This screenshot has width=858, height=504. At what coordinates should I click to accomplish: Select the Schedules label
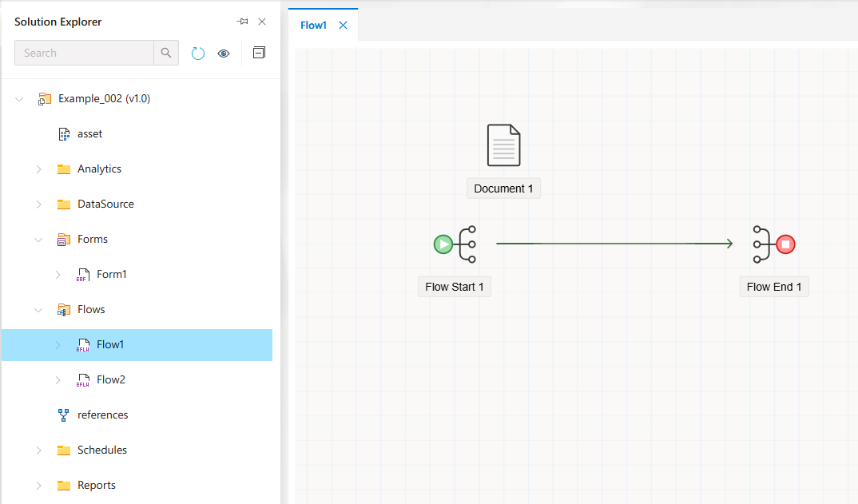click(102, 450)
